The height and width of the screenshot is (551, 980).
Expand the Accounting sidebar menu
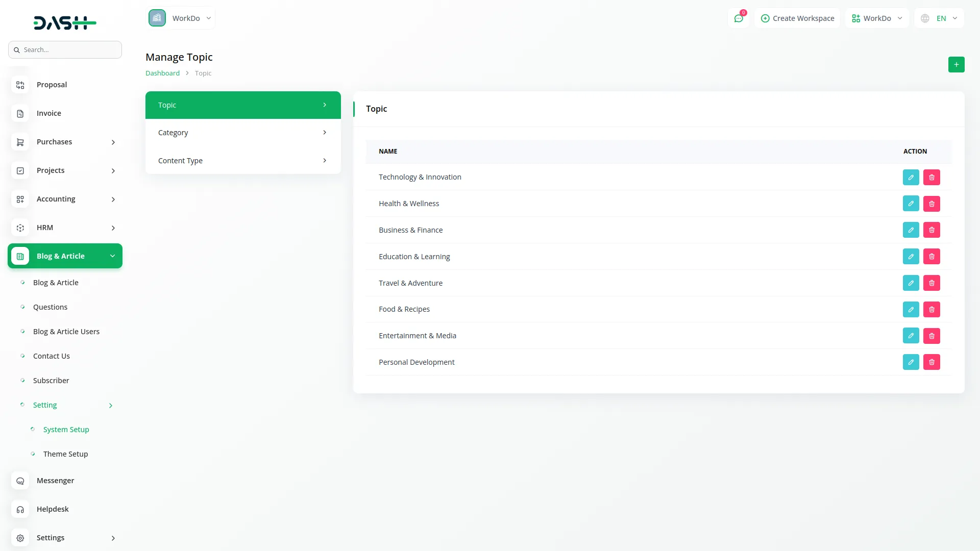[x=113, y=199]
